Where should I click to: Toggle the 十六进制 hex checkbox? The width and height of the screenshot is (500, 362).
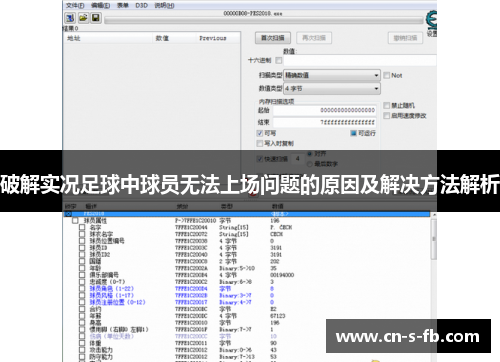coord(279,60)
